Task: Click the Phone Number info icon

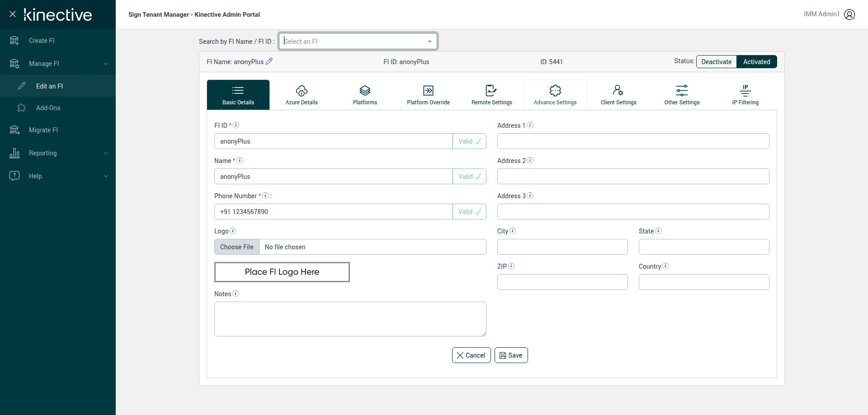Action: 266,196
